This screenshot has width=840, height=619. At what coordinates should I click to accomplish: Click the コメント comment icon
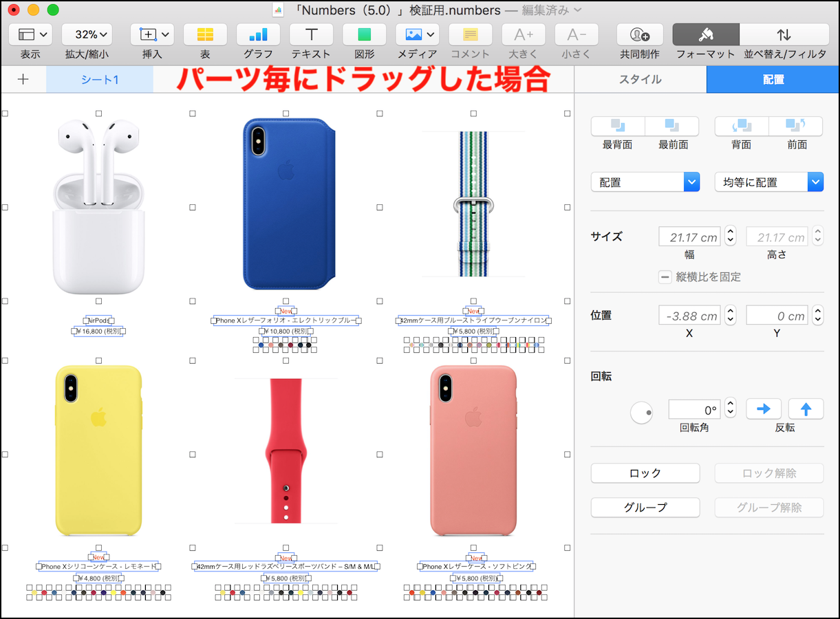(x=470, y=34)
